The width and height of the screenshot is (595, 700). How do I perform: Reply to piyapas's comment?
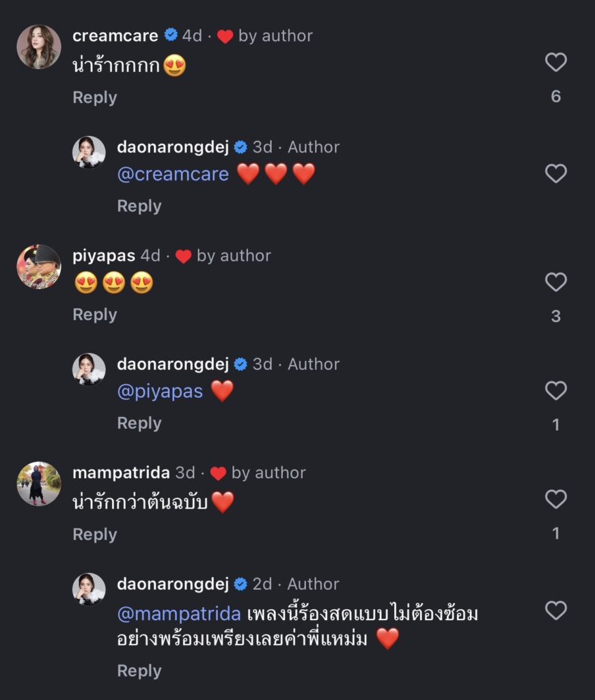tap(95, 314)
